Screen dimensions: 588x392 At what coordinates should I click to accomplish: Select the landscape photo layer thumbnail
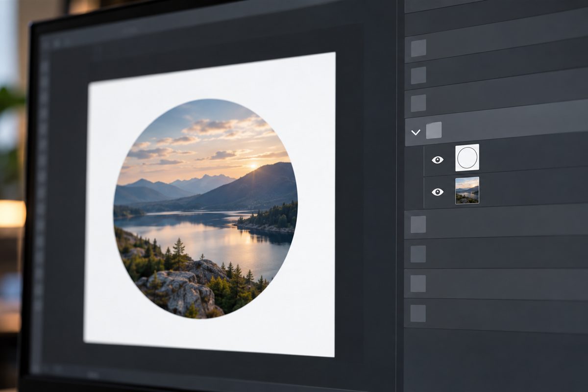pos(467,190)
